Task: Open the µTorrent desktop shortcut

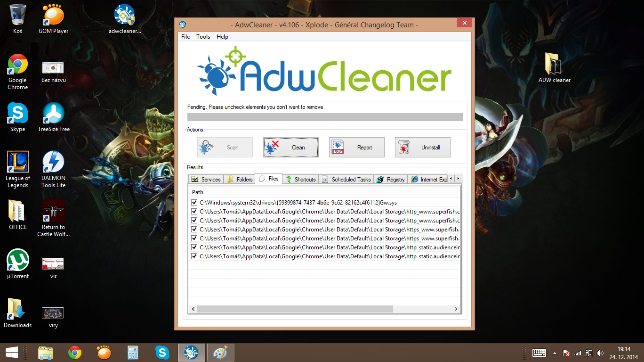Action: pyautogui.click(x=18, y=264)
